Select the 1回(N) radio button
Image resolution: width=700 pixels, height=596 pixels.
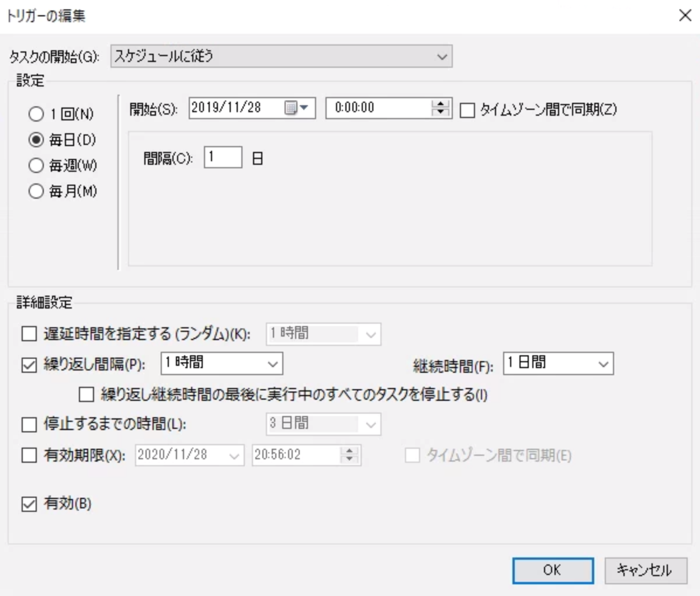(36, 115)
